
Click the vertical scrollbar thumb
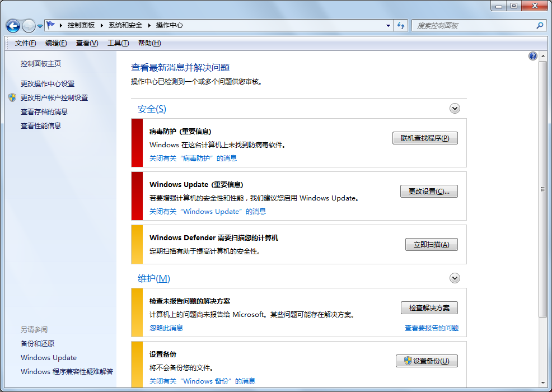coord(542,189)
